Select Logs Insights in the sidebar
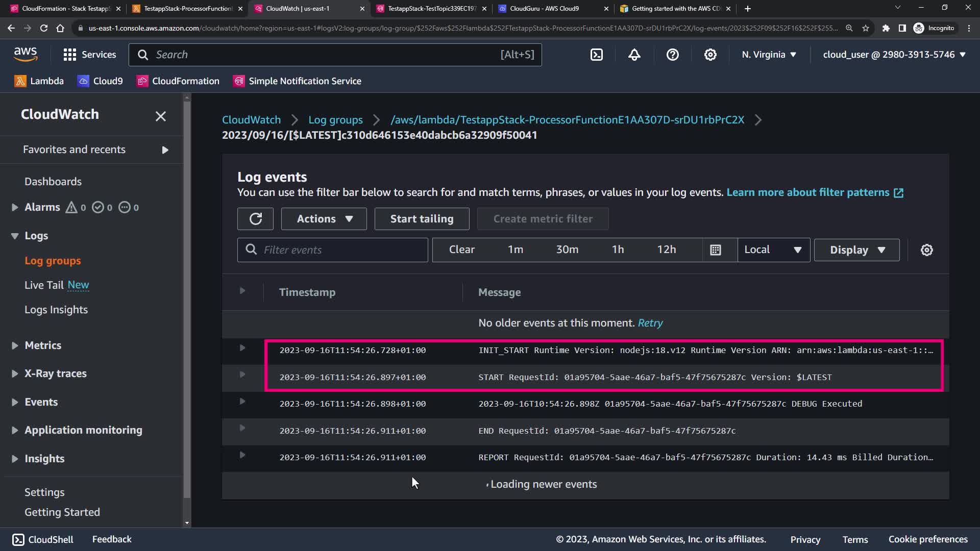The image size is (980, 551). [56, 310]
